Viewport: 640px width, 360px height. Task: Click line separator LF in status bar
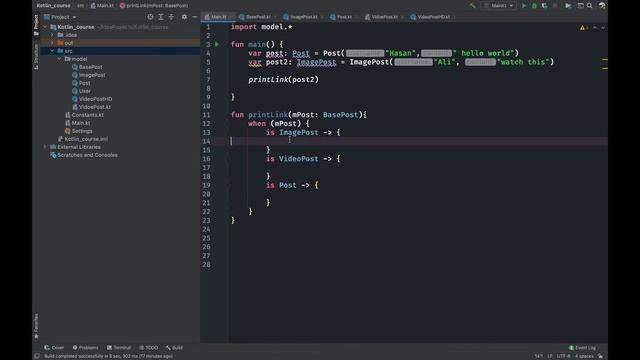(550, 356)
